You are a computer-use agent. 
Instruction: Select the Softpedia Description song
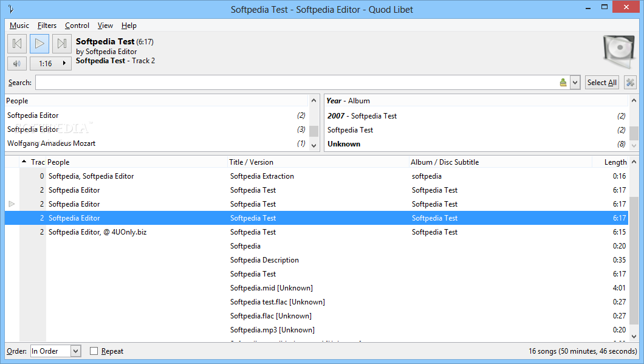pos(317,260)
